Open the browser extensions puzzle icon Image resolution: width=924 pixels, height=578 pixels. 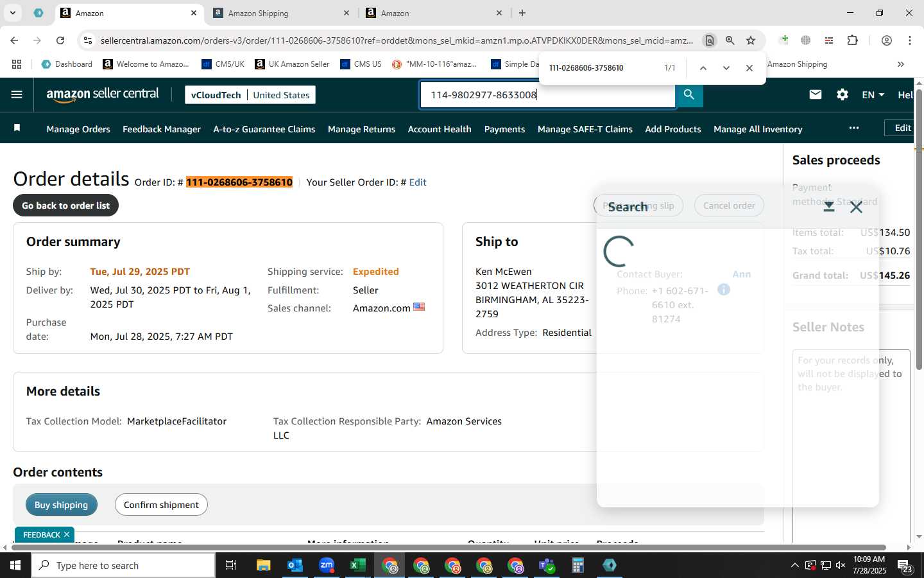click(x=852, y=40)
